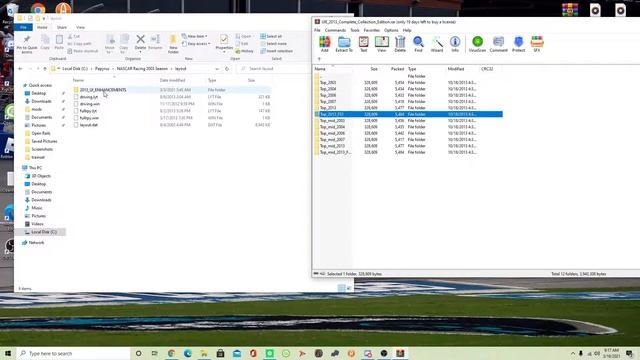Select the 2013_UI_ENHANCEMENTS folder in Explorer
The image size is (640, 360).
[x=102, y=90]
